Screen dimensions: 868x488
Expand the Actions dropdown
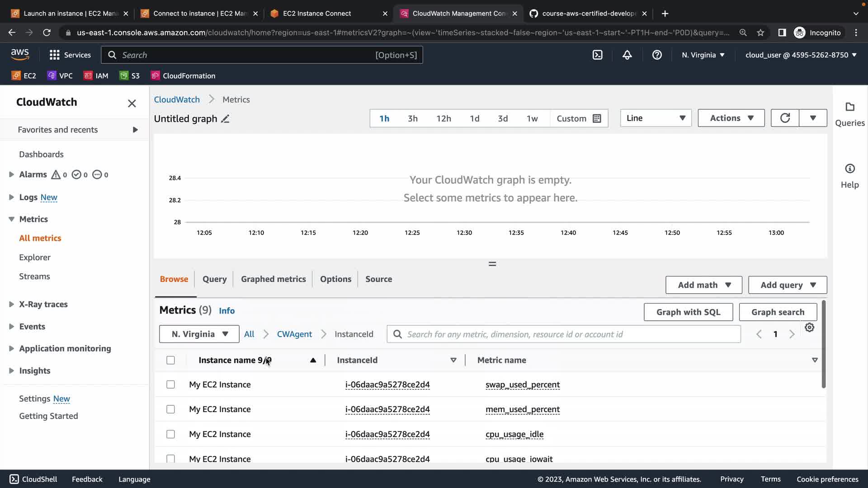coord(731,118)
